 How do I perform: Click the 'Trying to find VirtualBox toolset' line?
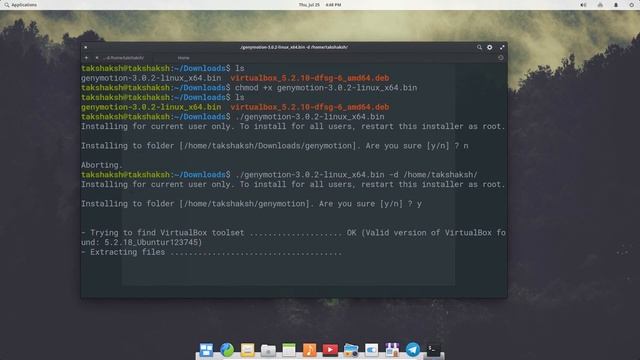click(293, 233)
